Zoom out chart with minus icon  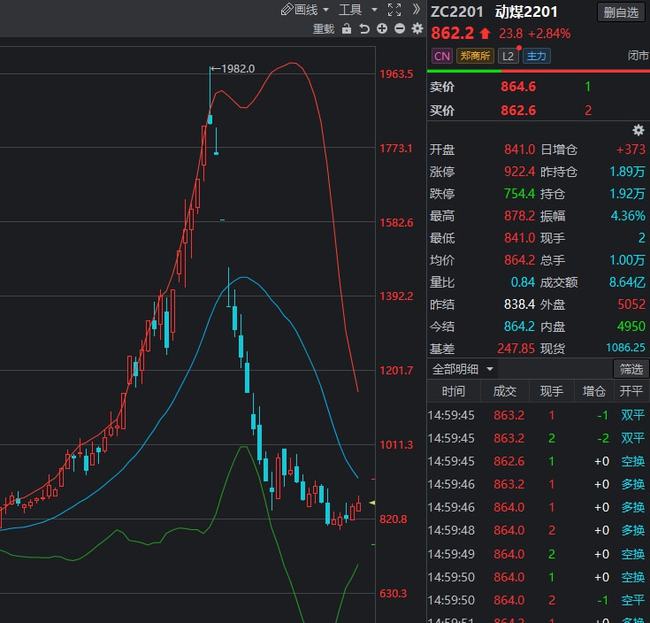click(x=400, y=29)
